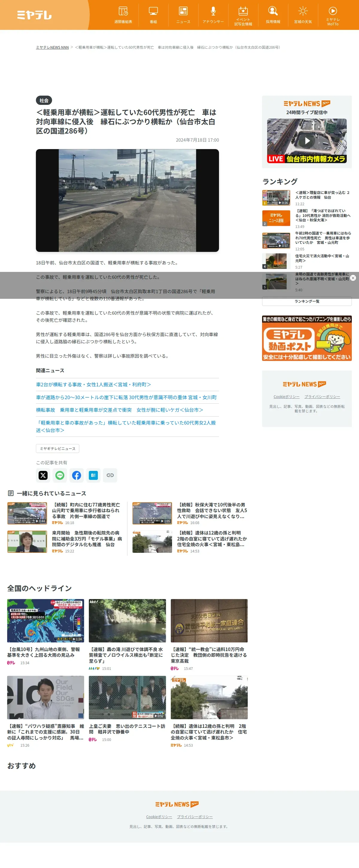Open ranking 3 午前2時の国道 story
Viewport: 359px width, 868px height.
(323, 238)
